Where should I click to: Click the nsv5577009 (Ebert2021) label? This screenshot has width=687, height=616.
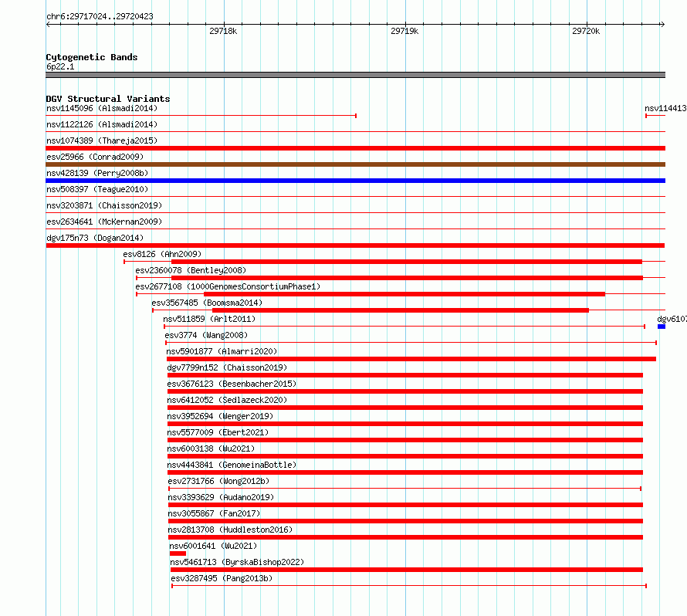click(218, 432)
